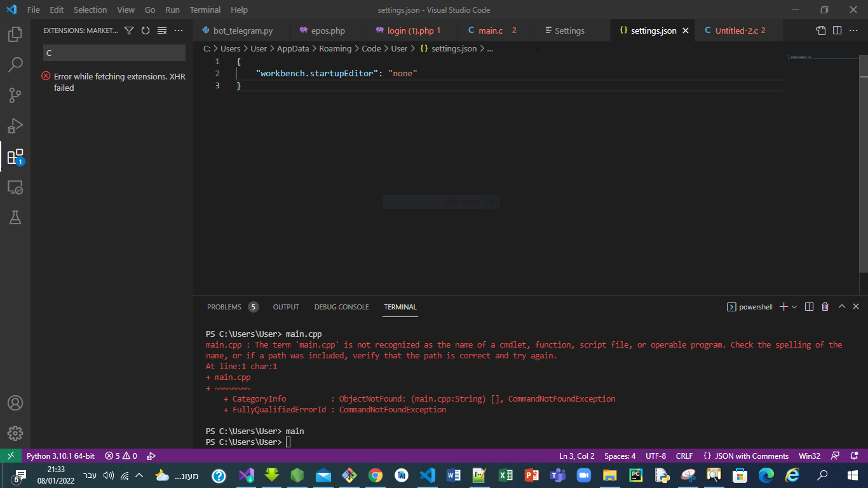
Task: Open the launch profile dropdown arrow
Action: 794,307
